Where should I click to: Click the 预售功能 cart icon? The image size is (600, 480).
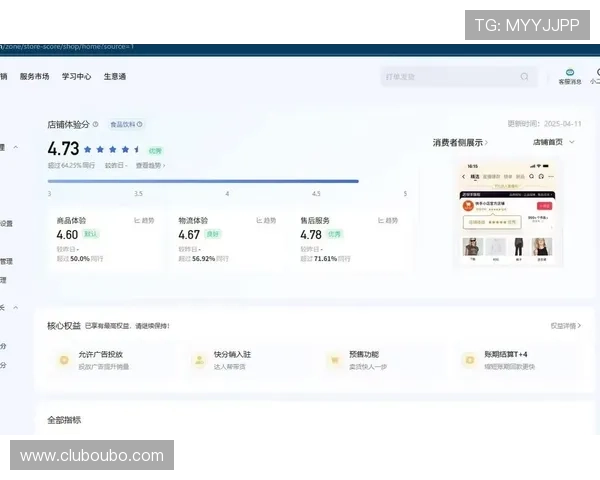[x=335, y=360]
